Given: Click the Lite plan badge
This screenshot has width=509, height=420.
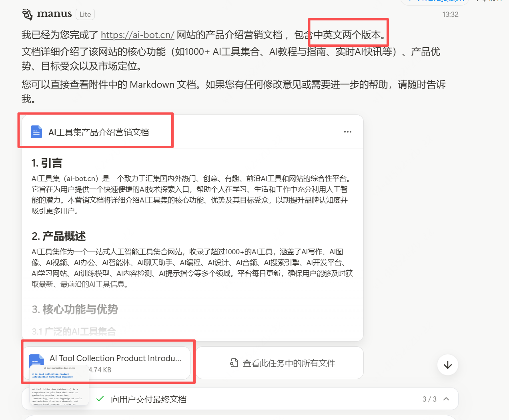Looking at the screenshot, I should [85, 14].
